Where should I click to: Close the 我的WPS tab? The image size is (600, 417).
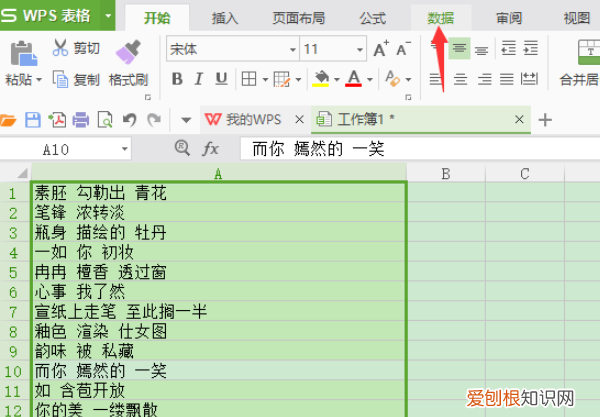pyautogui.click(x=300, y=120)
